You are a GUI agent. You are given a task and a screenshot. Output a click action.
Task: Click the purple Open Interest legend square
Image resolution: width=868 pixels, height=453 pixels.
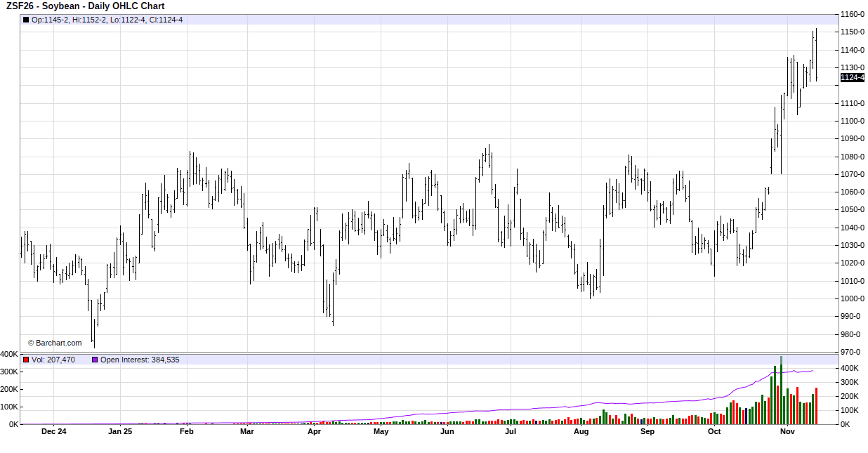click(95, 360)
